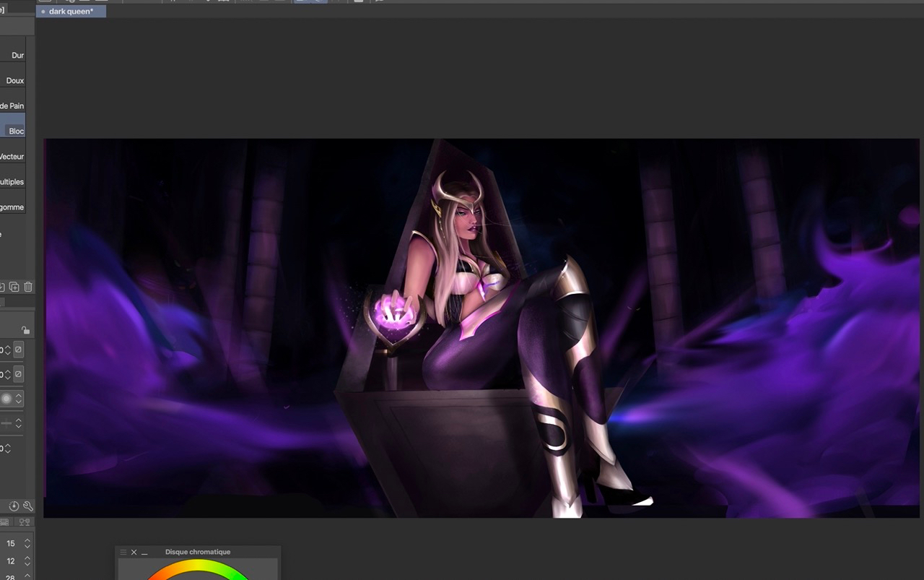Image resolution: width=924 pixels, height=580 pixels.
Task: Click the delete sub tool trash icon
Action: pyautogui.click(x=28, y=287)
